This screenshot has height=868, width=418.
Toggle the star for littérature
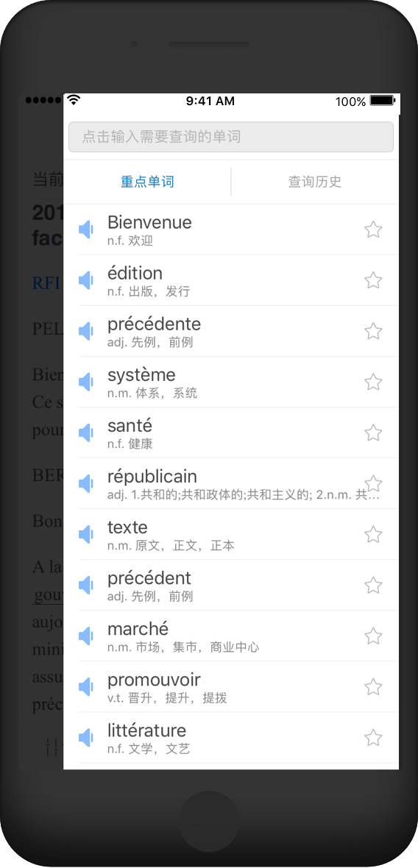tap(373, 738)
